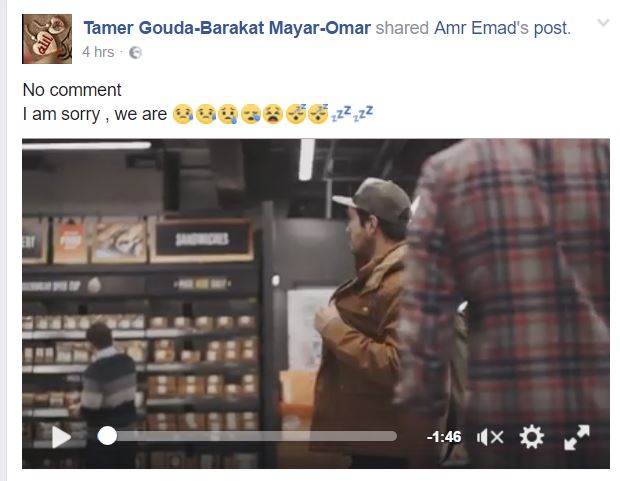Screen dimensions: 620x481
Task: Click the -1:46 remaining time display
Action: [444, 437]
